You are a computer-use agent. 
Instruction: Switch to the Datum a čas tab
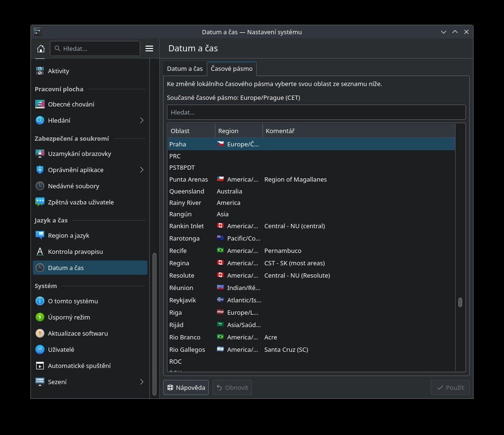[184, 69]
